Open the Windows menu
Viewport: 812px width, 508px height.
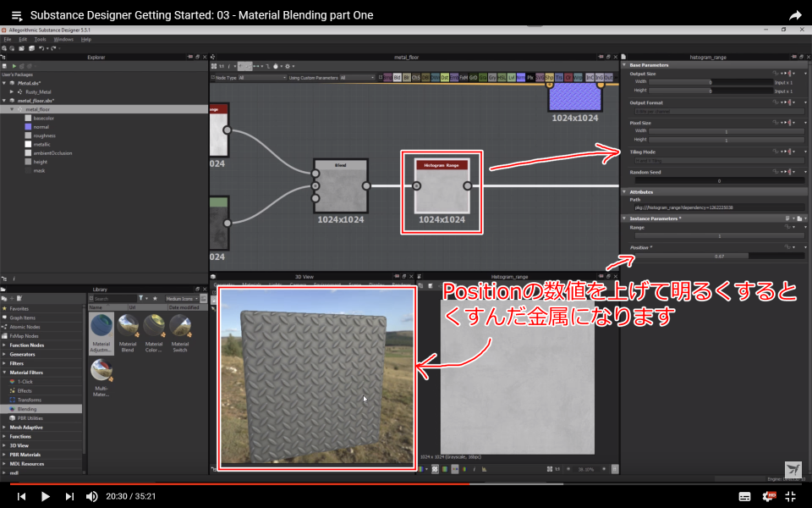[x=63, y=40]
